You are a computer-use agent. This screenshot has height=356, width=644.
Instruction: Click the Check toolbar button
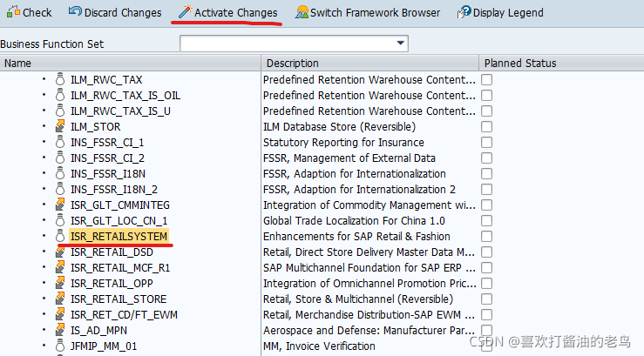click(29, 13)
